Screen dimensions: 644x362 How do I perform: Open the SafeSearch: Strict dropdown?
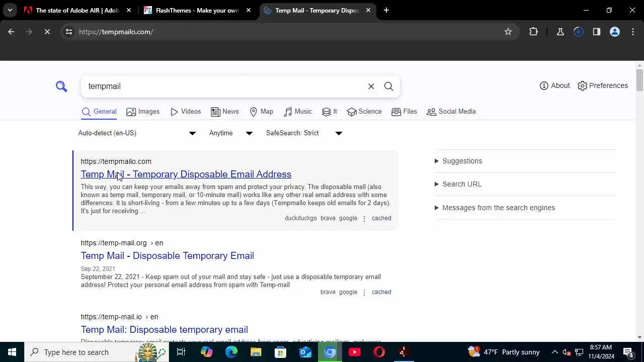coord(304,133)
